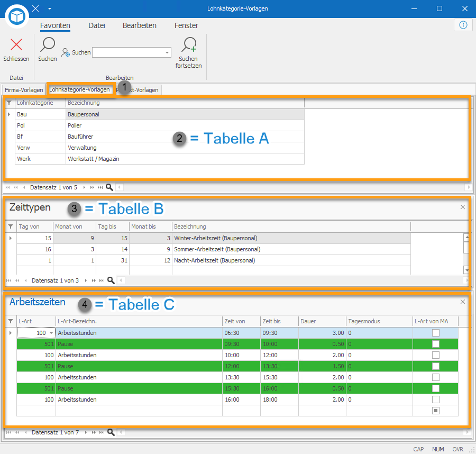This screenshot has width=476, height=454.
Task: Check L-Art von MA for 09:30 Pause row
Action: 436,344
